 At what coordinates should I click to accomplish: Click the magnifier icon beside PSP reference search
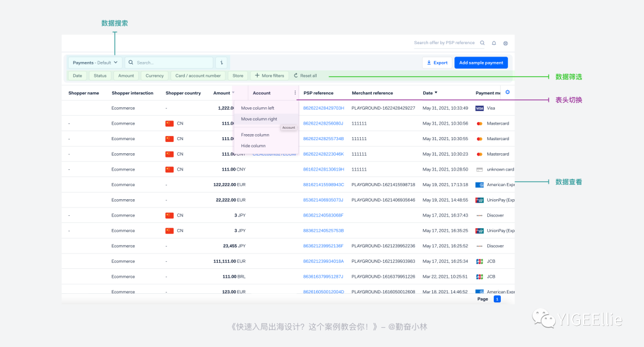[482, 43]
